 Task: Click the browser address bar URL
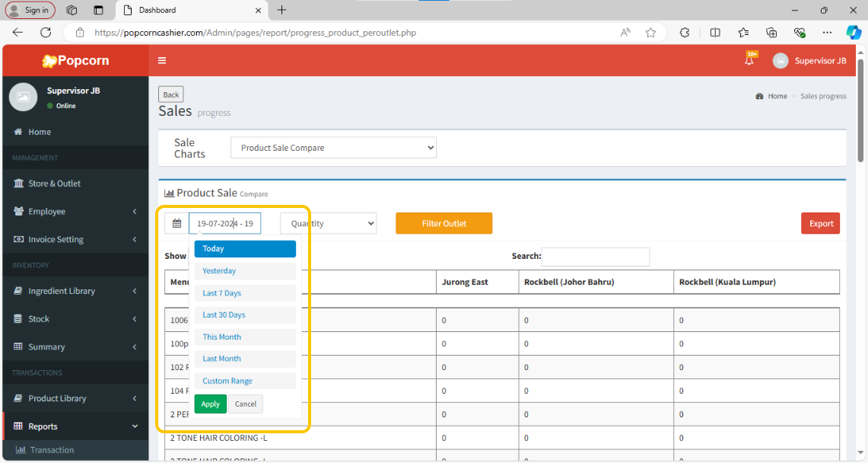[255, 33]
